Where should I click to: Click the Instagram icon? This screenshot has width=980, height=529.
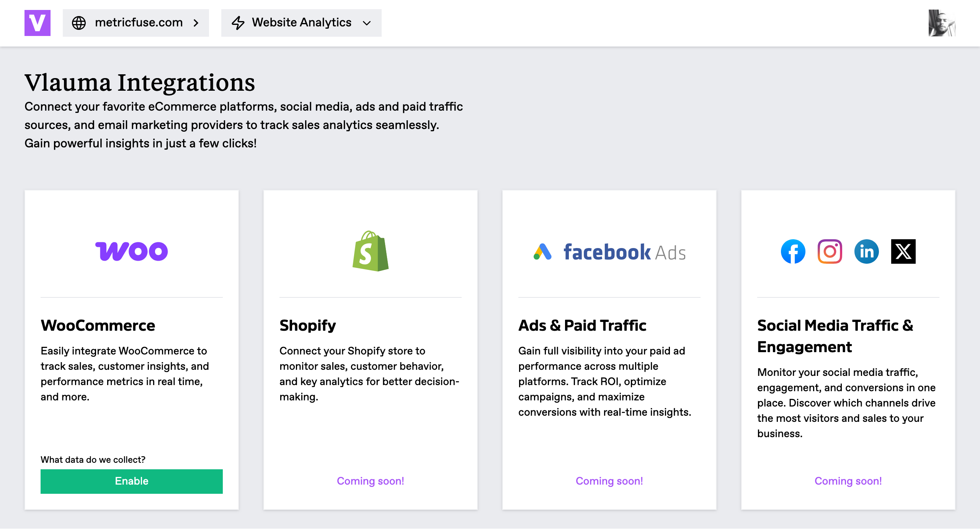click(830, 251)
